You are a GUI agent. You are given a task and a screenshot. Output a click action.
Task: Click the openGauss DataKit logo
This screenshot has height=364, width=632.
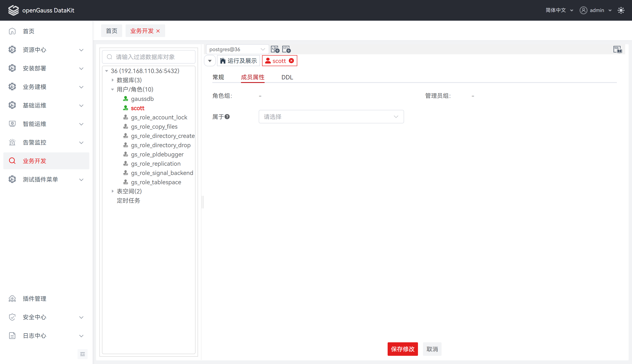click(x=13, y=10)
